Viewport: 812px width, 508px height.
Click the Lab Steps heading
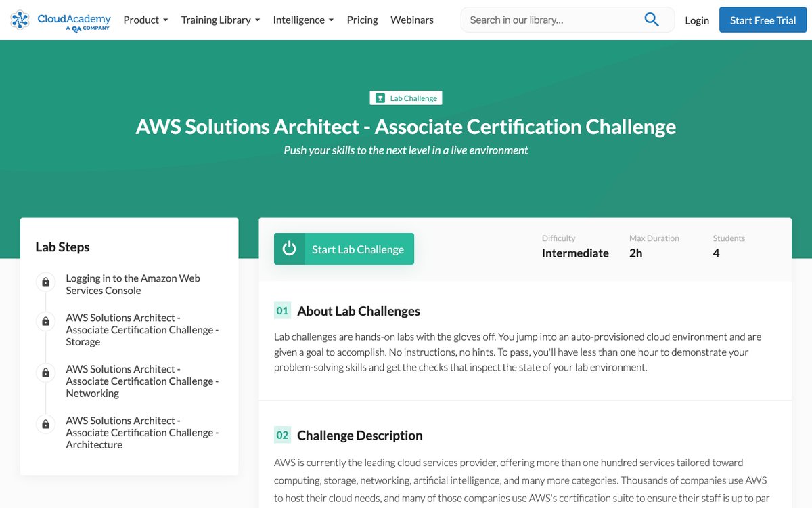click(x=62, y=247)
